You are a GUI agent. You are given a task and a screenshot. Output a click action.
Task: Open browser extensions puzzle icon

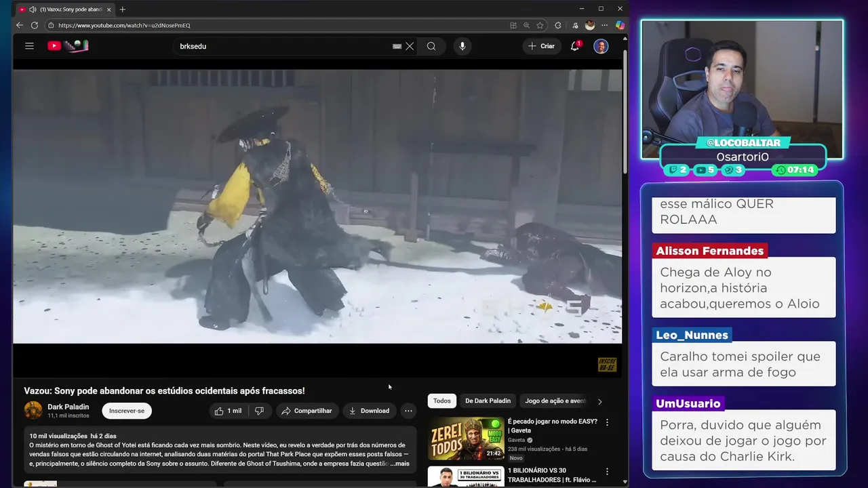pos(558,25)
